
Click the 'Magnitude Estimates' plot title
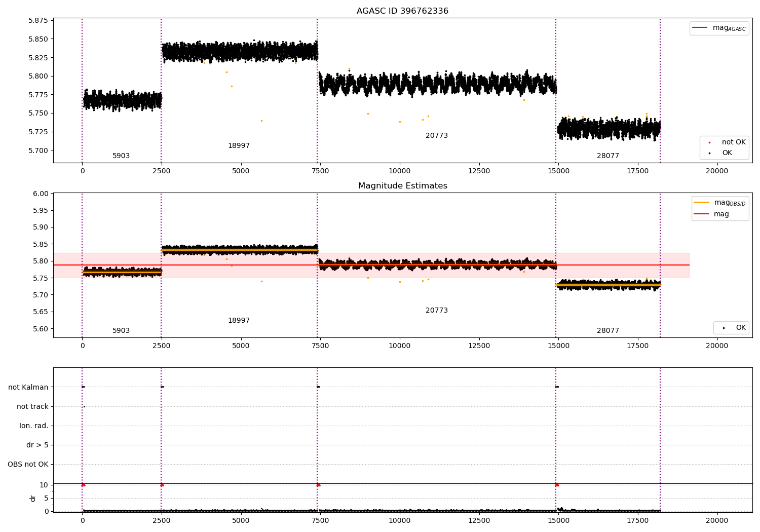[402, 185]
